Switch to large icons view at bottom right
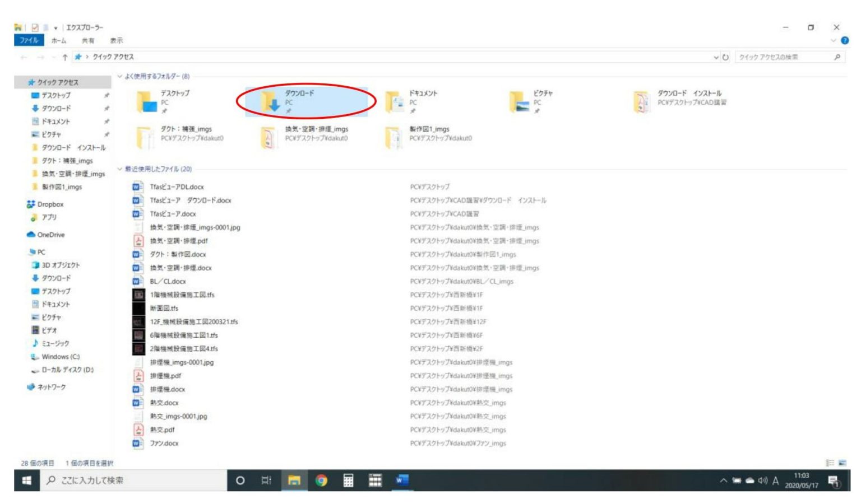The height and width of the screenshot is (504, 861). [x=842, y=463]
